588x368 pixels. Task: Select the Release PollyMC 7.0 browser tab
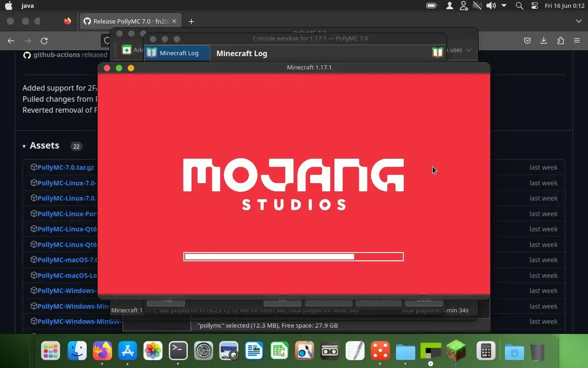pos(130,21)
